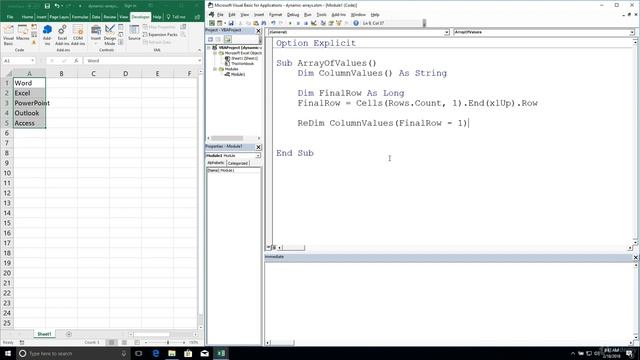This screenshot has height=360, width=640.
Task: Click the Excel formula bar input
Action: 141,61
